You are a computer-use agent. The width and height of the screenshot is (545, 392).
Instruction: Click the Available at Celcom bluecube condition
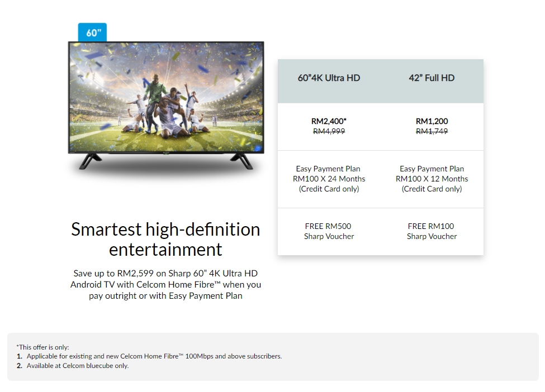tap(77, 366)
